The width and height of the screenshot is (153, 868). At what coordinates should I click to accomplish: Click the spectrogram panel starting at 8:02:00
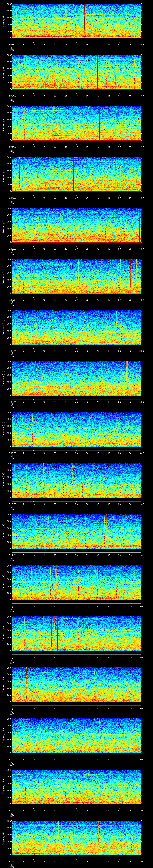click(x=76, y=72)
